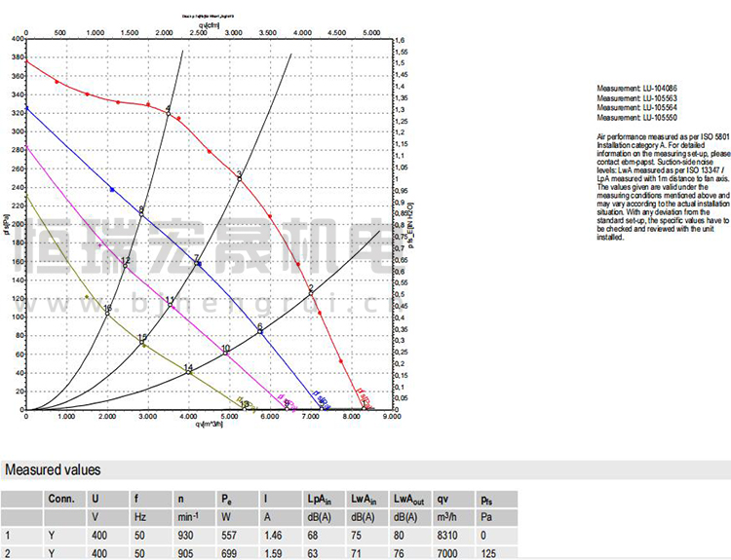The height and width of the screenshot is (560, 731).
Task: Select operating point 6 on blue curve
Action: tap(260, 332)
